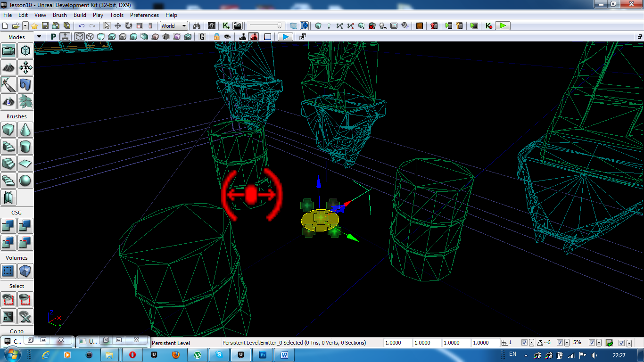Open the View menu
This screenshot has height=362, width=644.
tap(40, 15)
